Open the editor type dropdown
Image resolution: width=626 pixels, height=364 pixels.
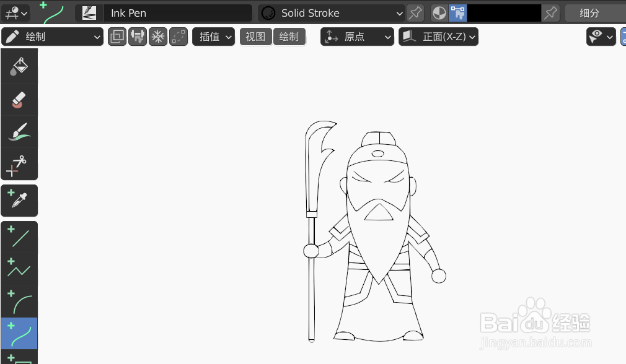coord(15,13)
